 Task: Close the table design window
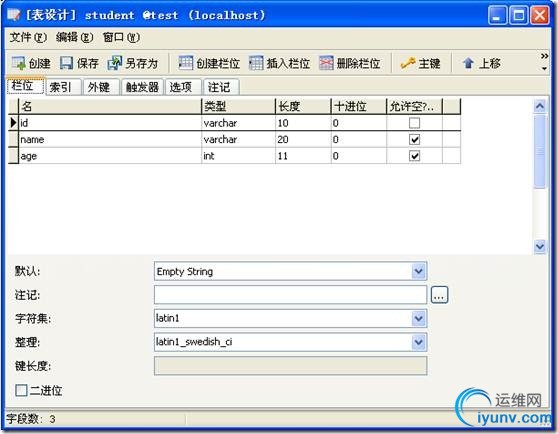coord(539,15)
